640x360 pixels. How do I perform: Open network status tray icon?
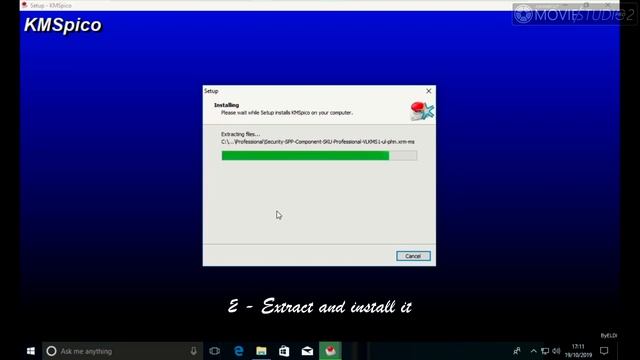[x=545, y=351]
